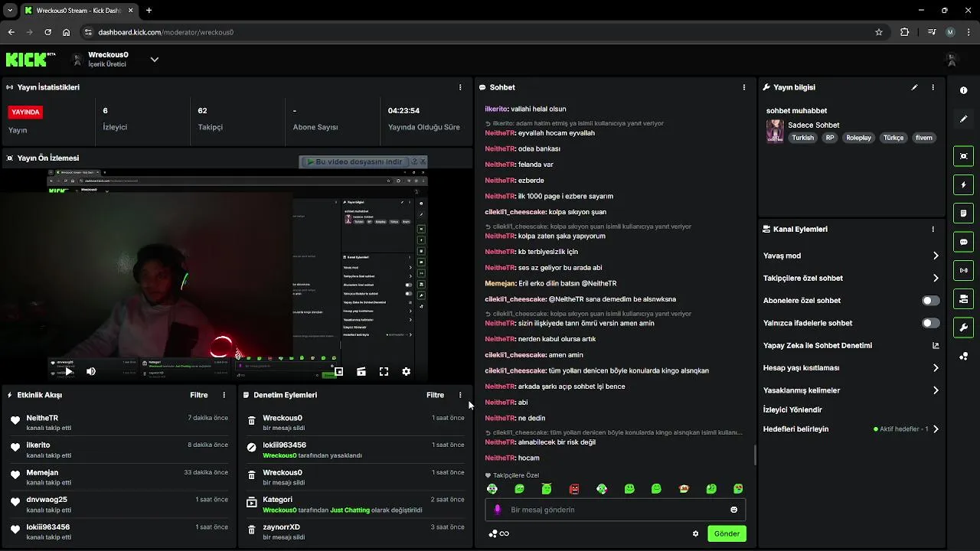Click the chat bubble sidebar icon

[x=963, y=242]
